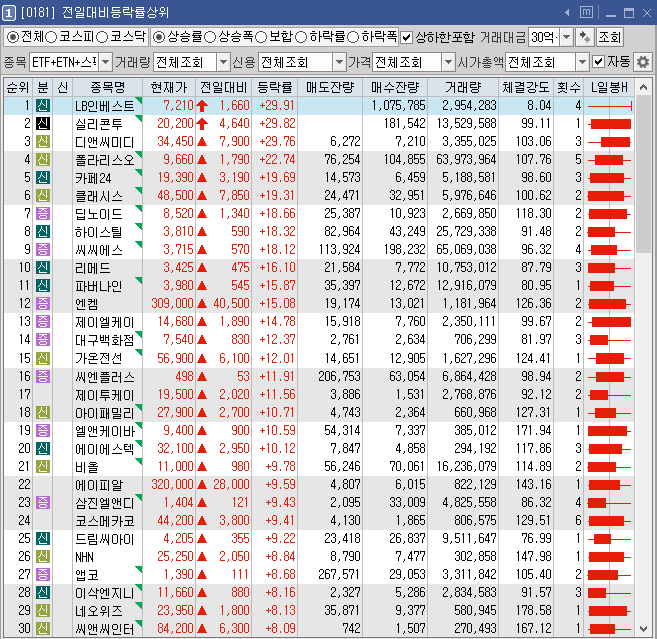Select the 상승폭 radio button
This screenshot has height=639, width=657.
[210, 37]
